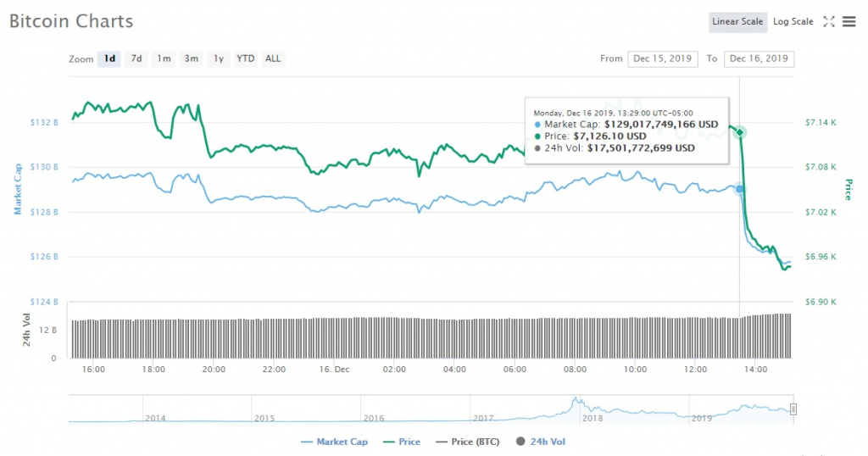Image resolution: width=868 pixels, height=456 pixels.
Task: Edit the From date field
Action: pos(663,58)
